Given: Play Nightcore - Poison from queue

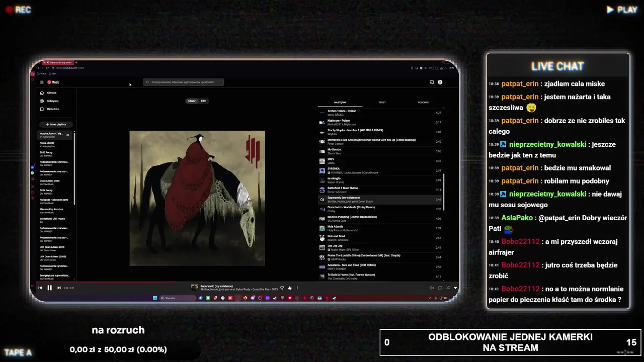Looking at the screenshot, I should point(381,122).
